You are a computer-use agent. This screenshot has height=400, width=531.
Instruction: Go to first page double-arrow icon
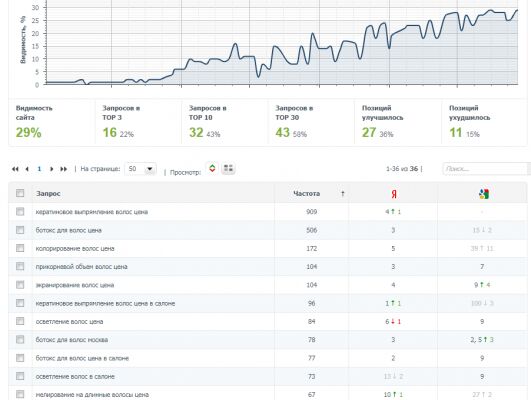click(15, 169)
